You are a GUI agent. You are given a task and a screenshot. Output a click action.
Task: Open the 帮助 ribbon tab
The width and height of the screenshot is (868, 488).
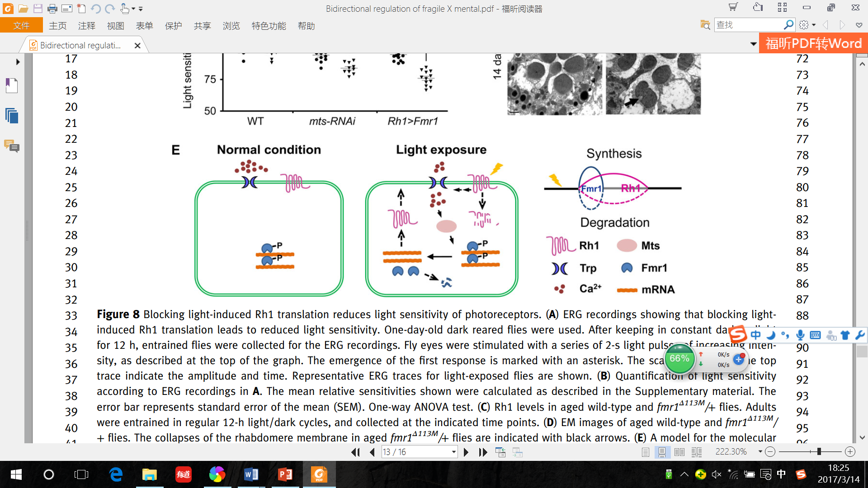click(307, 26)
